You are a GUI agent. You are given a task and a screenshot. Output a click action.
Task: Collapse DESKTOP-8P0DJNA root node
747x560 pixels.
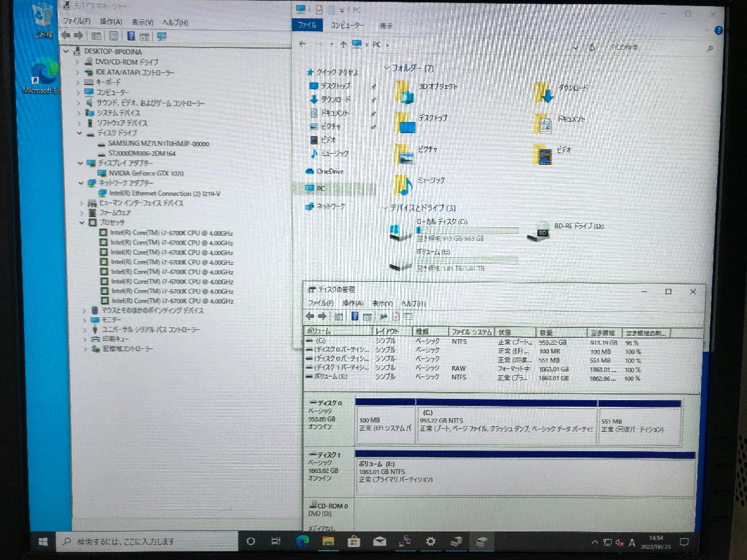click(x=67, y=51)
